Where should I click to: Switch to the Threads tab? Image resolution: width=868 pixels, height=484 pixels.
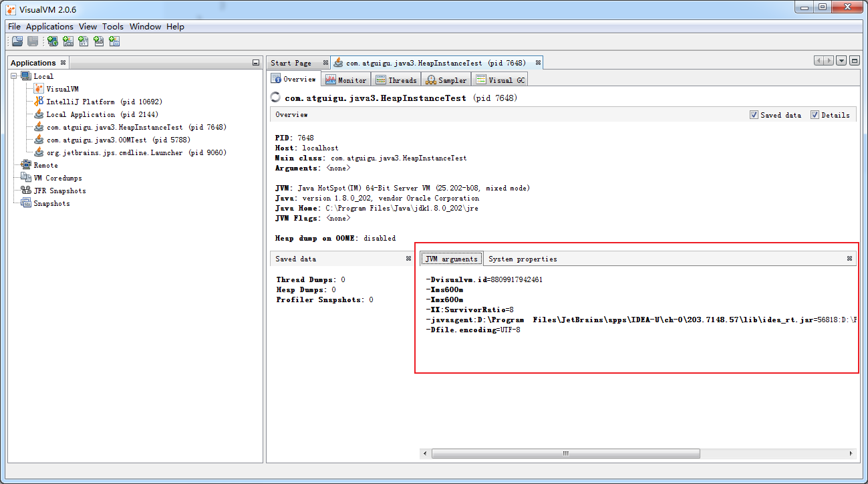396,80
